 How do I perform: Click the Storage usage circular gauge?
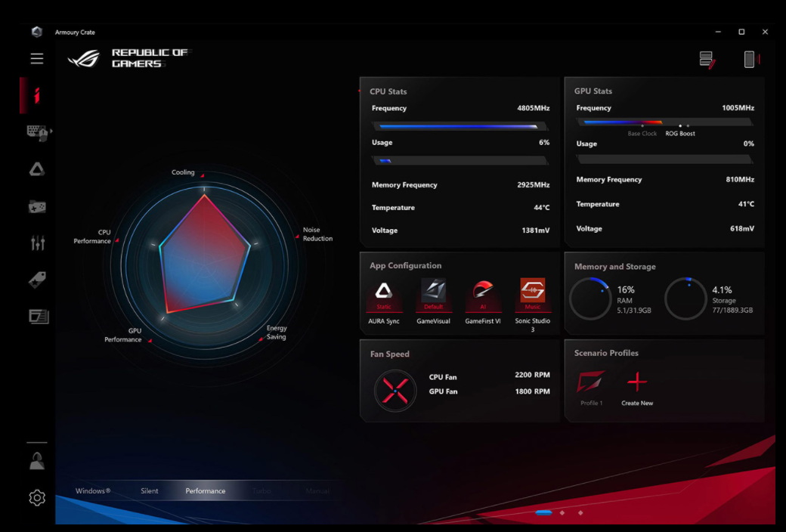tap(685, 298)
